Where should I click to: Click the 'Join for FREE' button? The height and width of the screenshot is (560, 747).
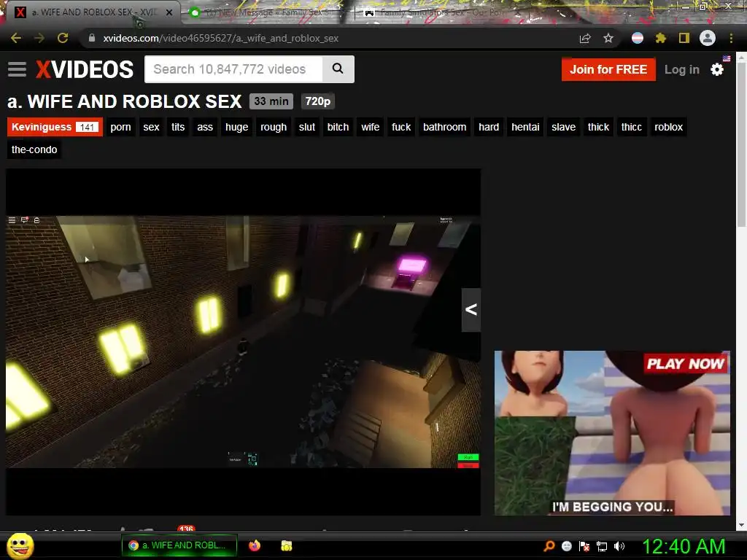pyautogui.click(x=608, y=69)
